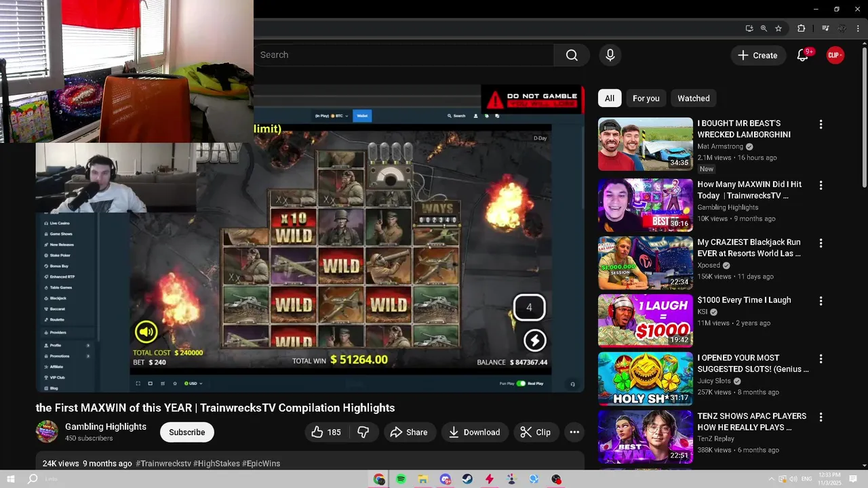Open the More actions ellipsis under the video
This screenshot has height=488, width=868.
coord(574,432)
